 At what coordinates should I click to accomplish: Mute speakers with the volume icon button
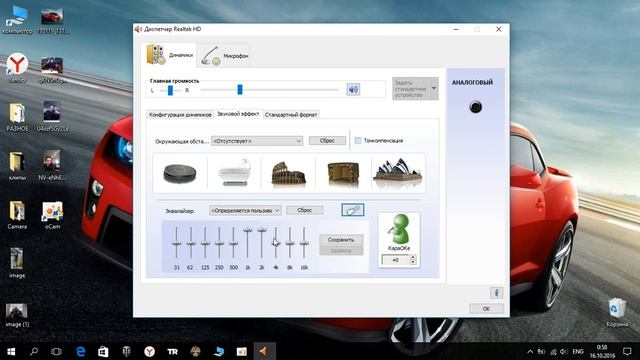[353, 89]
